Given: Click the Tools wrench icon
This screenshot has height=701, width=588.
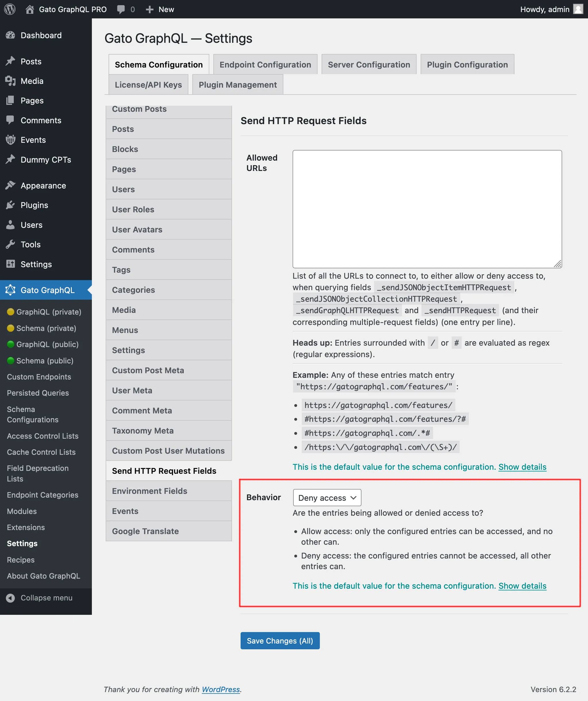Looking at the screenshot, I should click(10, 244).
